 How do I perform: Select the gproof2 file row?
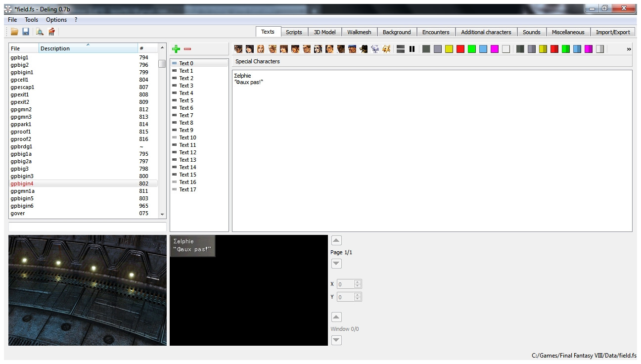click(83, 139)
